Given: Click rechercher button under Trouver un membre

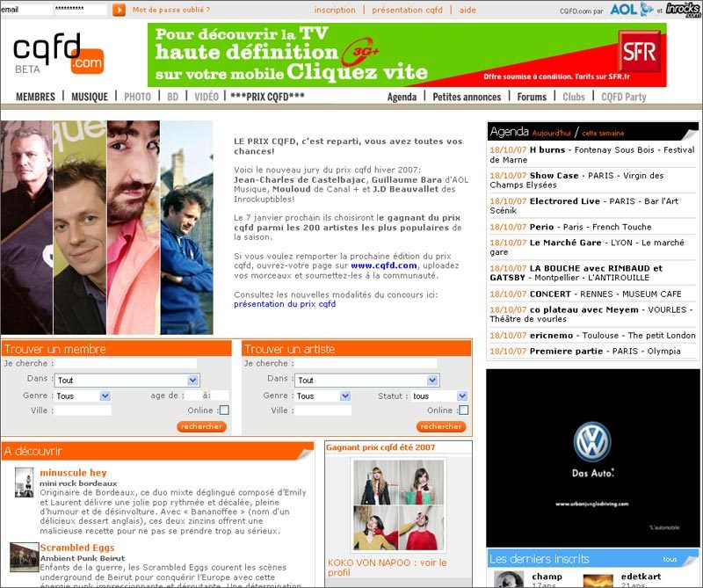Looking at the screenshot, I should [x=202, y=426].
